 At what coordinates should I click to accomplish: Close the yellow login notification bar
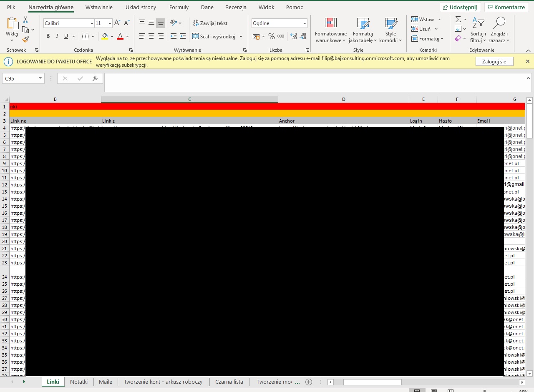coord(527,61)
